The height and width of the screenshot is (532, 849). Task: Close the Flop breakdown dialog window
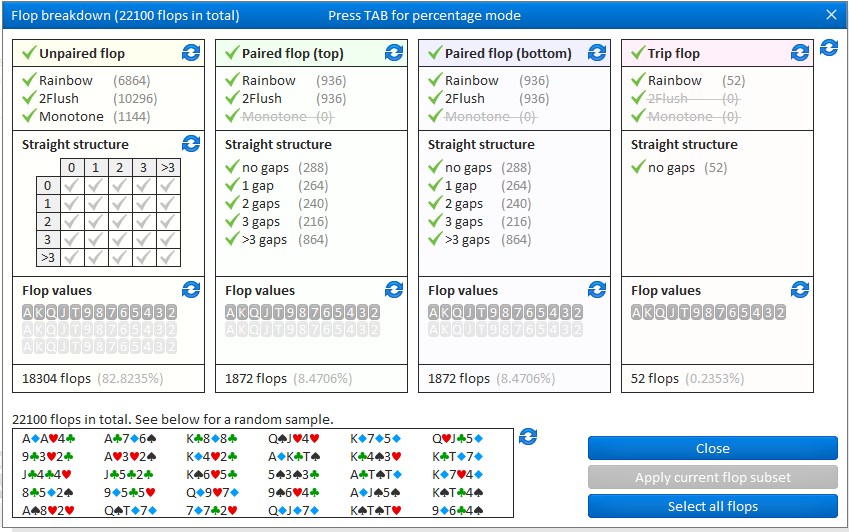coord(831,15)
